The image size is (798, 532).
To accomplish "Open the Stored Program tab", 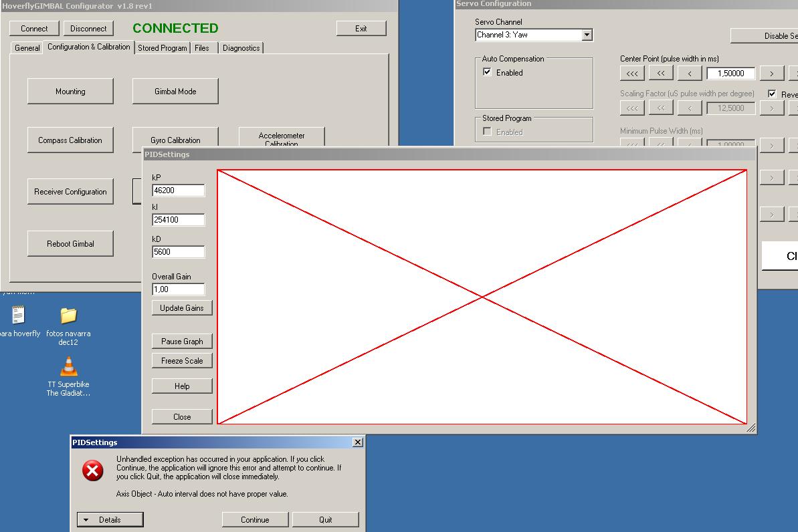I will tap(163, 48).
